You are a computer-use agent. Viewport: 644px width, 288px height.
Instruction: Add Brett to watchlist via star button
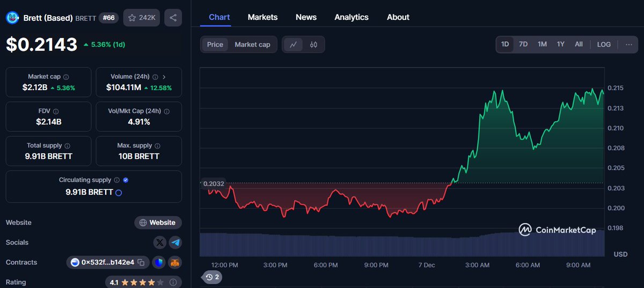(x=142, y=18)
